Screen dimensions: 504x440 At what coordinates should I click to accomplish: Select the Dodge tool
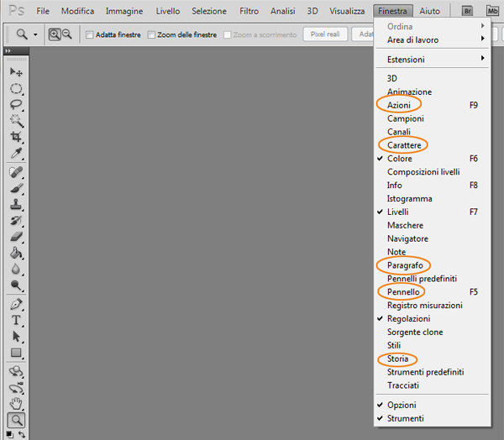(16, 285)
